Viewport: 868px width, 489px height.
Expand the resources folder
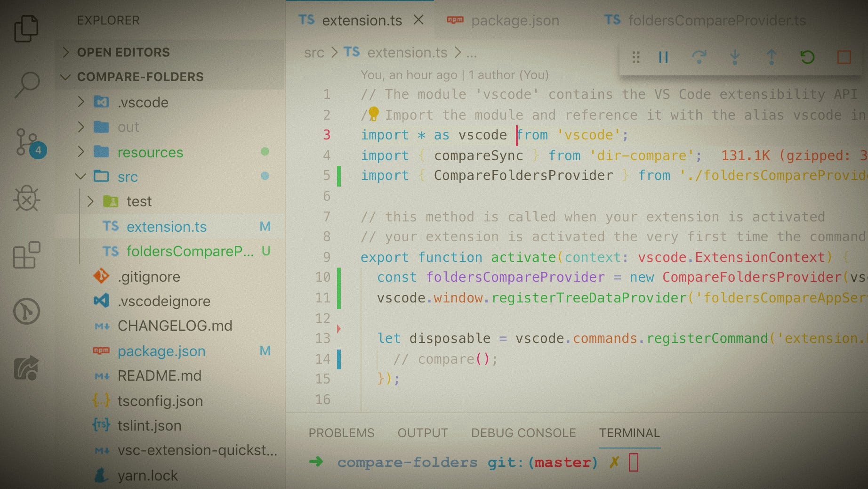pos(81,152)
